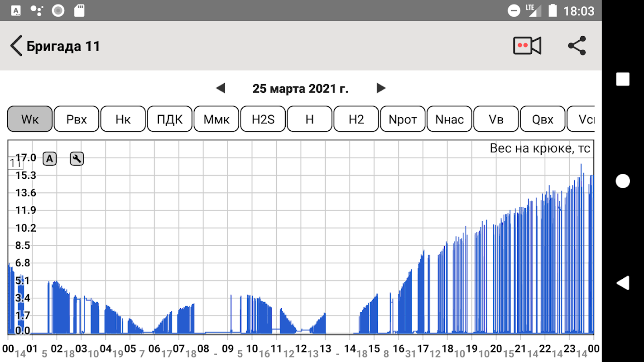Viewport: 644px width, 362px height.
Task: Select the H2S parameter tab
Action: [x=263, y=119]
